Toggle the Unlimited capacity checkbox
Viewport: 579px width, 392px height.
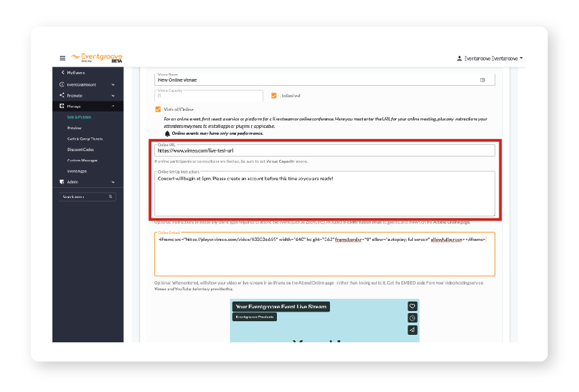tap(274, 96)
